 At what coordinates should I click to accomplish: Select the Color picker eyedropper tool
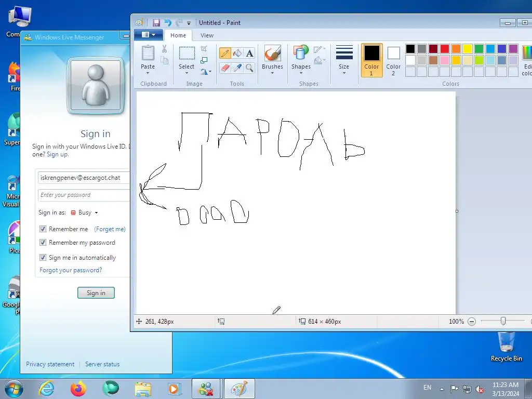(x=237, y=68)
